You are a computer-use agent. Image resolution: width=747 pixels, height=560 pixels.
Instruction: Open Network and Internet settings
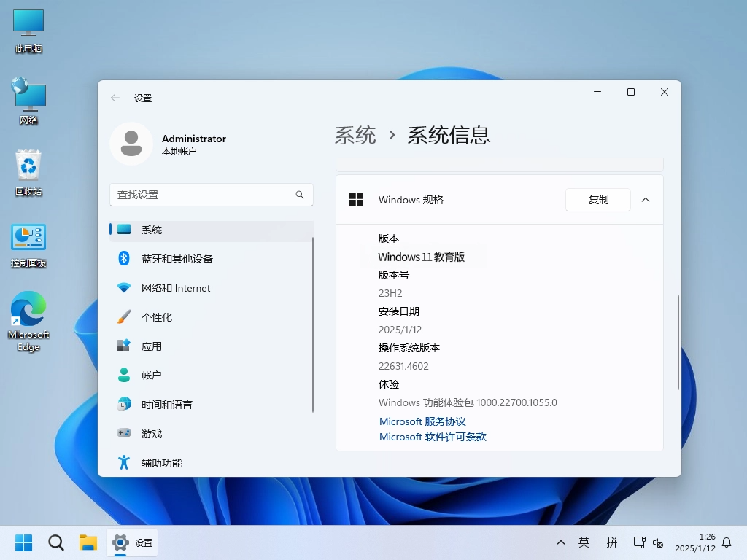[175, 288]
